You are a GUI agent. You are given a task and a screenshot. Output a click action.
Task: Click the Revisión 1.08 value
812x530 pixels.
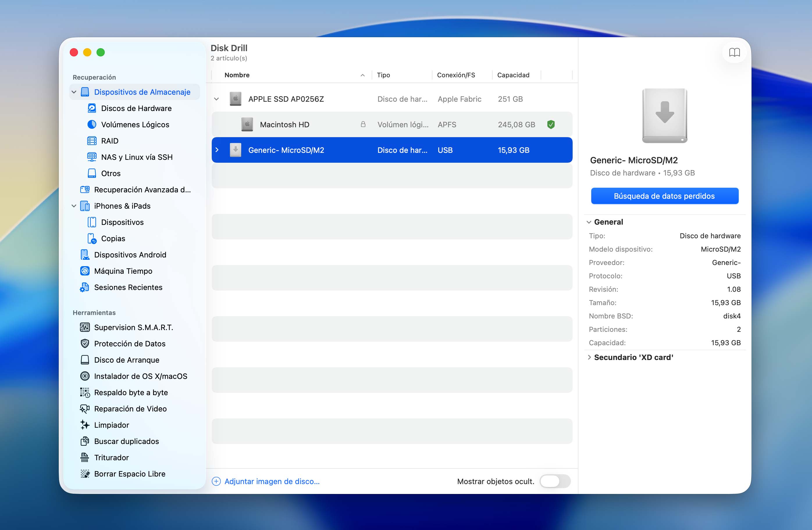(x=733, y=289)
